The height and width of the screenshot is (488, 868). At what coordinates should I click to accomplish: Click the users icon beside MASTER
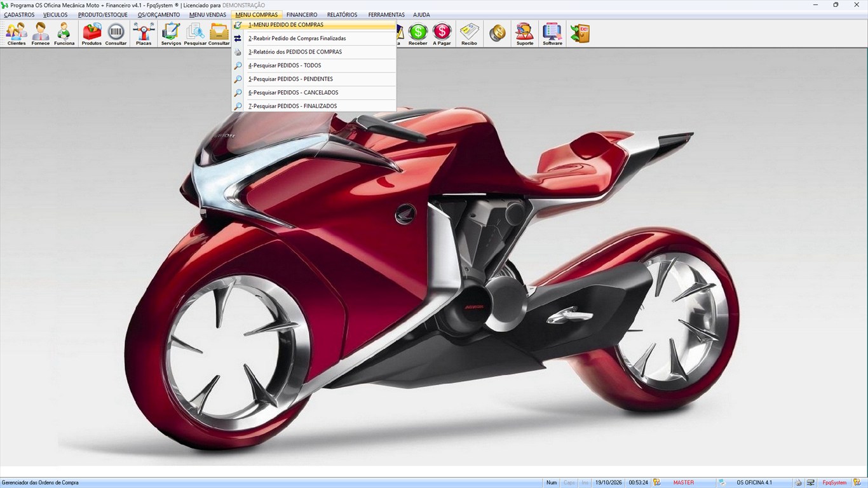657,483
